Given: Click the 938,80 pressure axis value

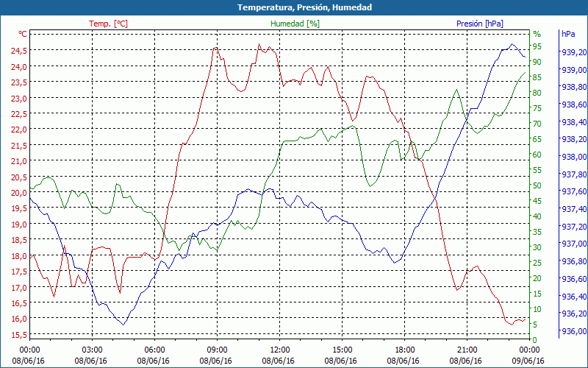Looking at the screenshot, I should click(574, 87).
